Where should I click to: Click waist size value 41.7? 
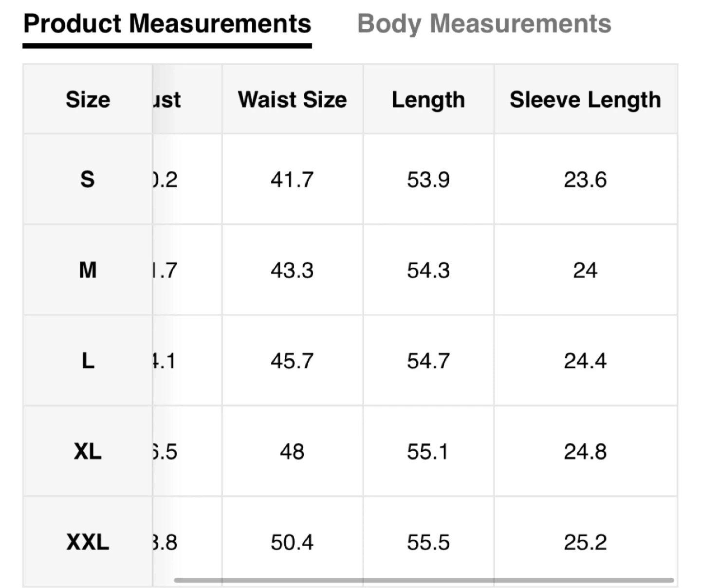[x=292, y=180]
